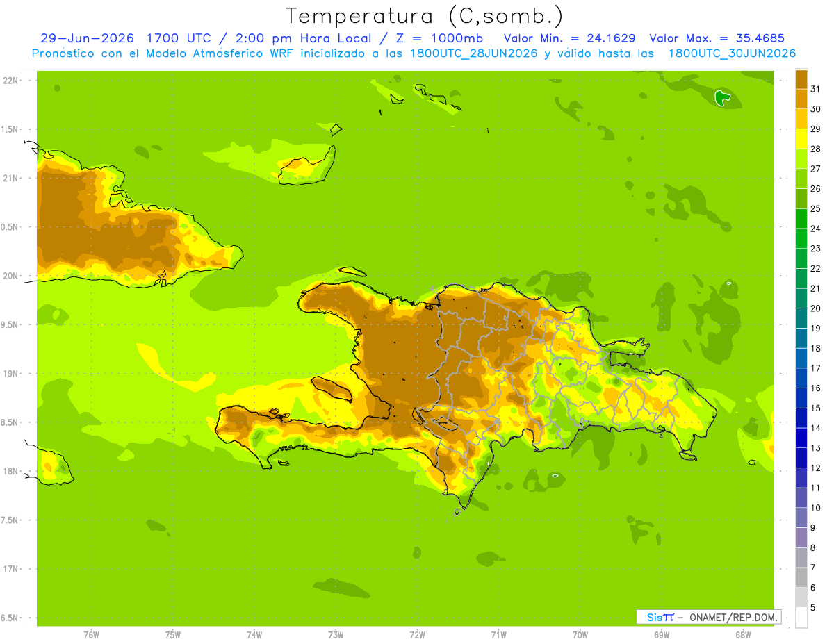The width and height of the screenshot is (834, 644).
Task: Click the '75W' longitude axis label
Action: pyautogui.click(x=172, y=634)
